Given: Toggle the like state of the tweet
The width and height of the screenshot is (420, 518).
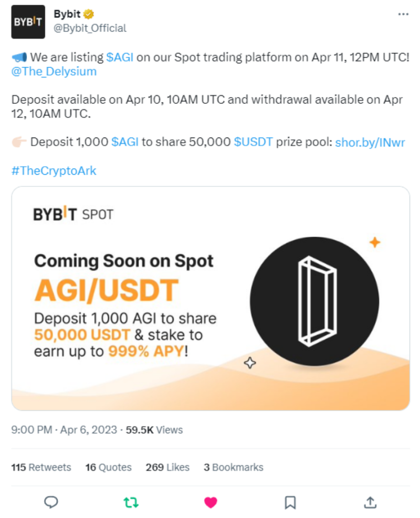Looking at the screenshot, I should click(210, 502).
